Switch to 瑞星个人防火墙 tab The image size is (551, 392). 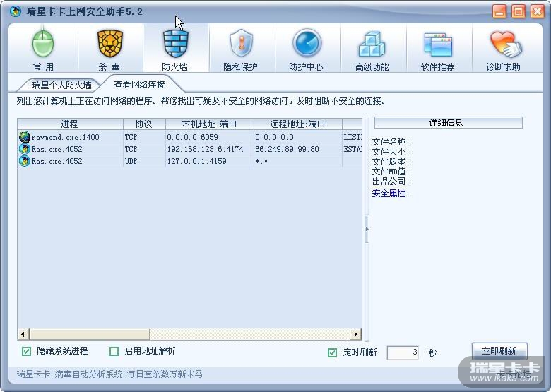click(61, 85)
